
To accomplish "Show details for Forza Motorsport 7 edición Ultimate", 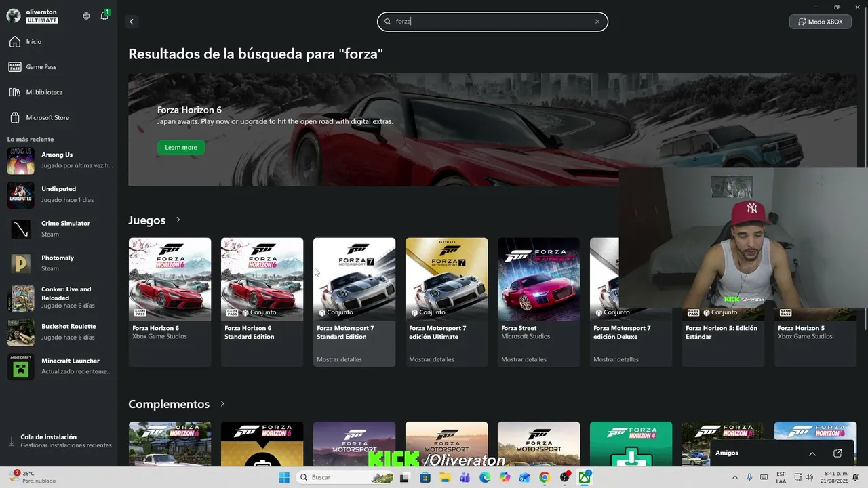I will 431,359.
